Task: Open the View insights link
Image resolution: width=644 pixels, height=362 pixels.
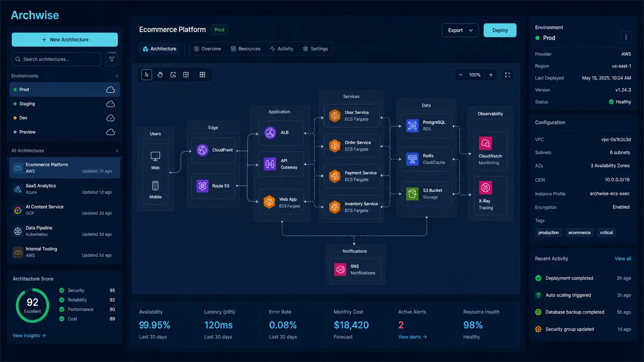Action: pos(30,336)
